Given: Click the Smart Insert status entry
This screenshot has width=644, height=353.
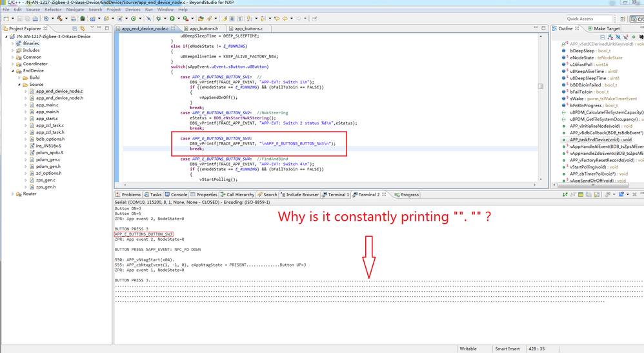Looking at the screenshot, I should coord(507,349).
